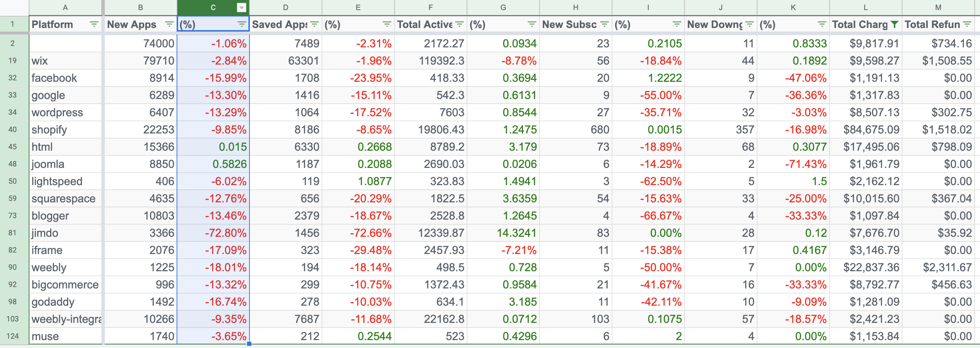Open the column C dropdown menu arrow
This screenshot has width=980, height=348.
pos(241,7)
